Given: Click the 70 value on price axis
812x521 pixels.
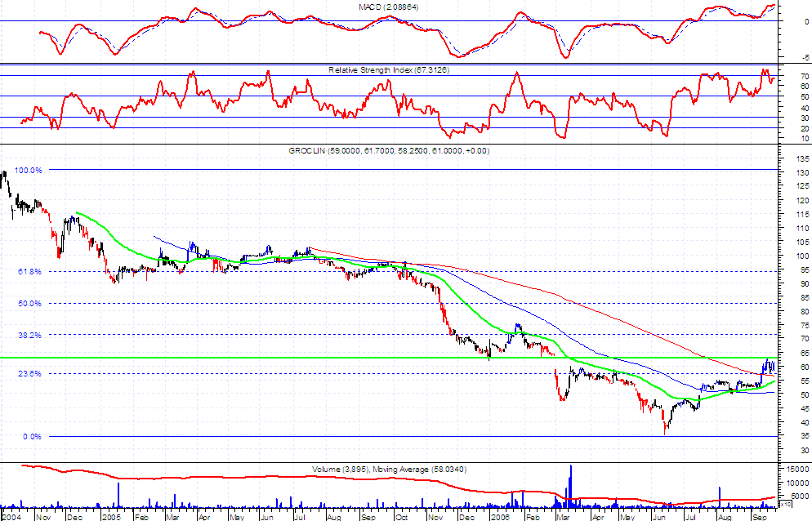Looking at the screenshot, I should tap(805, 339).
